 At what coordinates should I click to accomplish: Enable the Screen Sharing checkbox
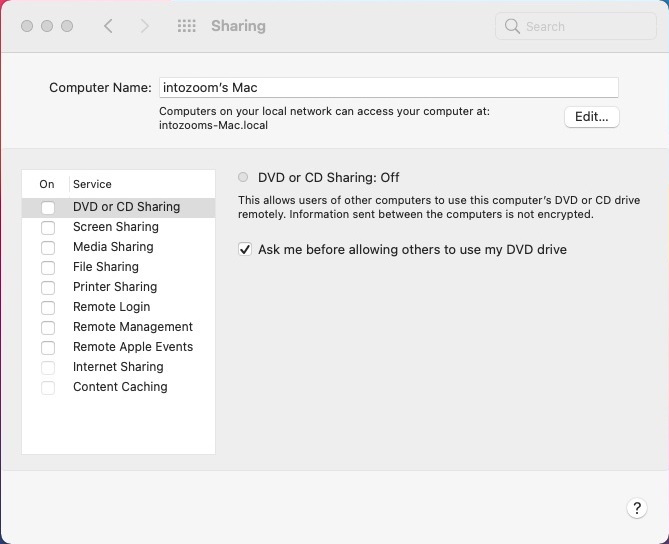click(x=48, y=227)
